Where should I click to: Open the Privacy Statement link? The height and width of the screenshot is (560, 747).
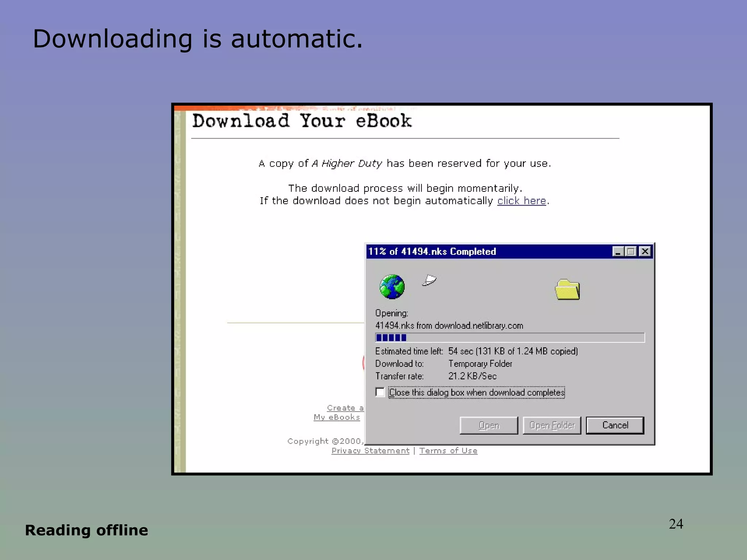coord(370,451)
